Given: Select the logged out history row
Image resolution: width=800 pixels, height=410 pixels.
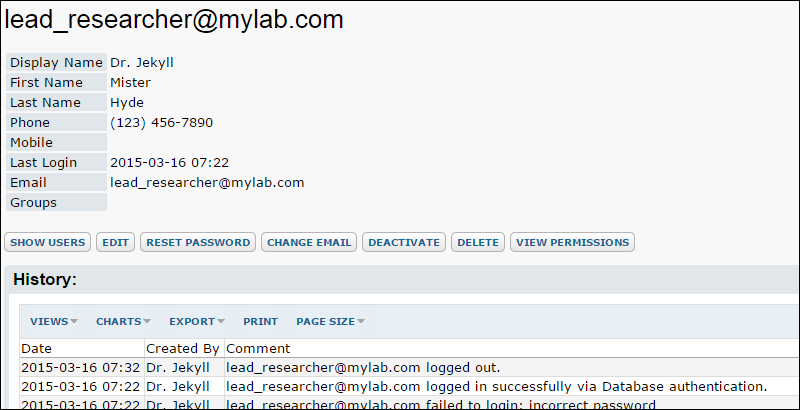Looking at the screenshot, I should tap(410, 368).
